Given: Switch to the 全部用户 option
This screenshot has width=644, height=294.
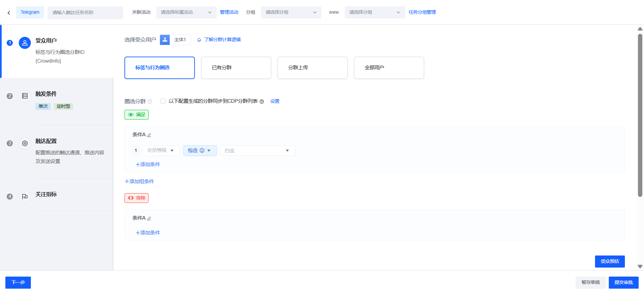Looking at the screenshot, I should (389, 68).
